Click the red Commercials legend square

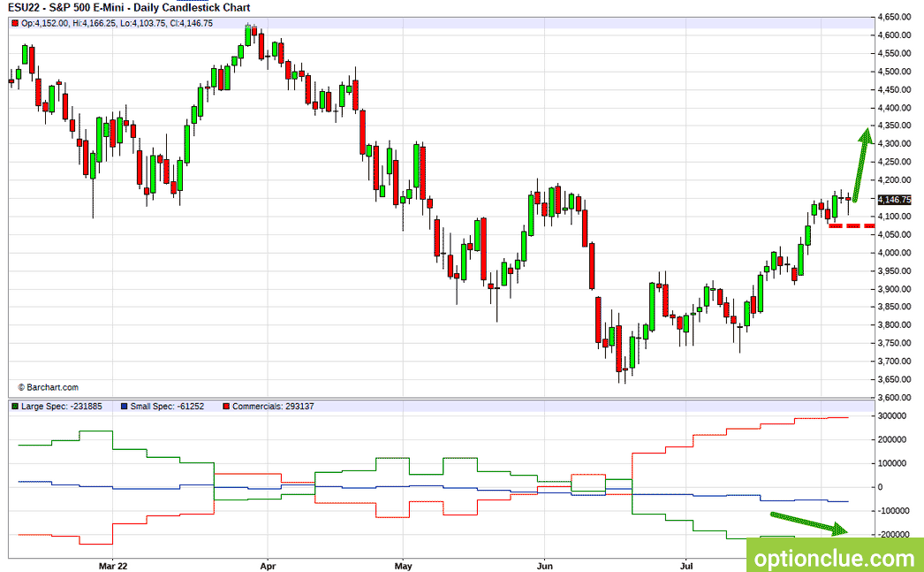click(x=226, y=407)
